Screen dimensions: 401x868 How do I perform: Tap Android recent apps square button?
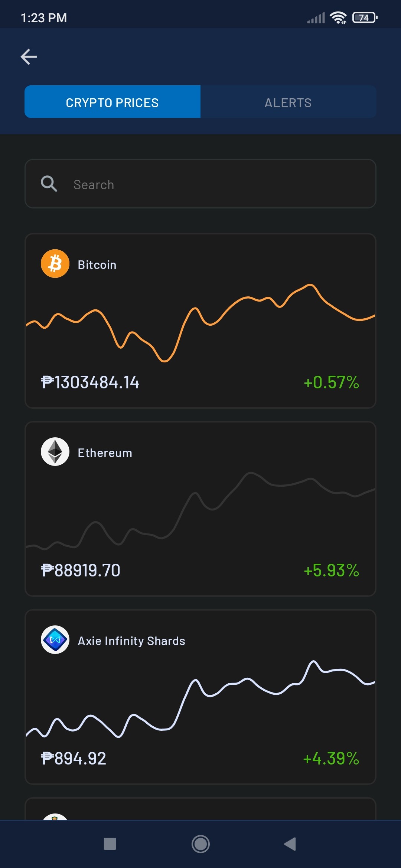tap(110, 844)
